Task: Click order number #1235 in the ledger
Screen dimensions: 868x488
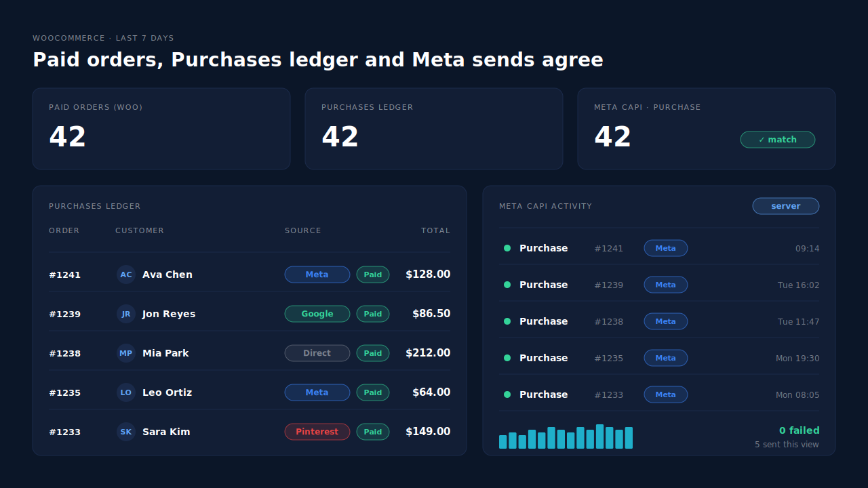Action: point(64,392)
